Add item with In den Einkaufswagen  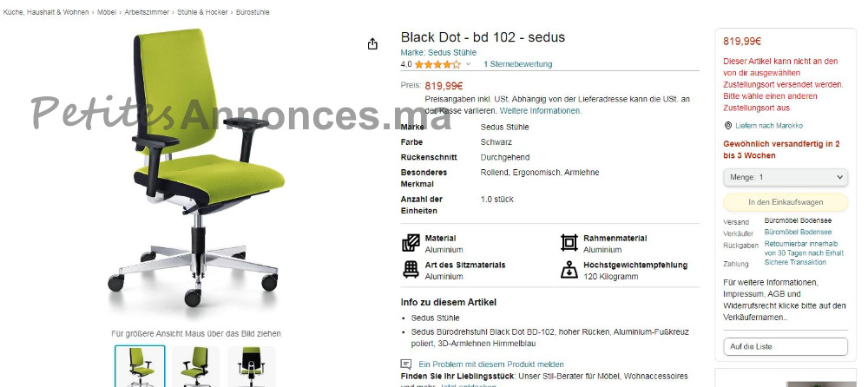785,202
